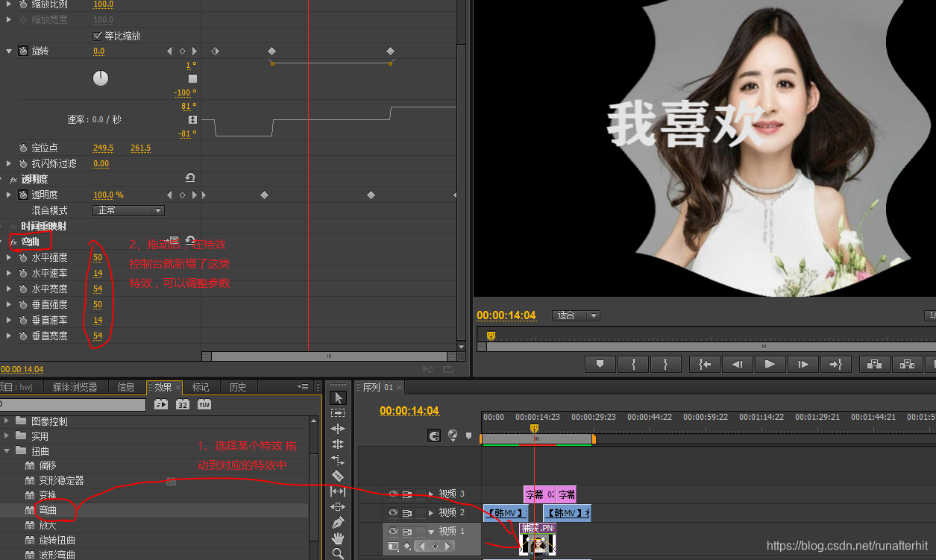Click the rotation dial control
Image resolution: width=936 pixels, height=560 pixels.
pyautogui.click(x=101, y=78)
